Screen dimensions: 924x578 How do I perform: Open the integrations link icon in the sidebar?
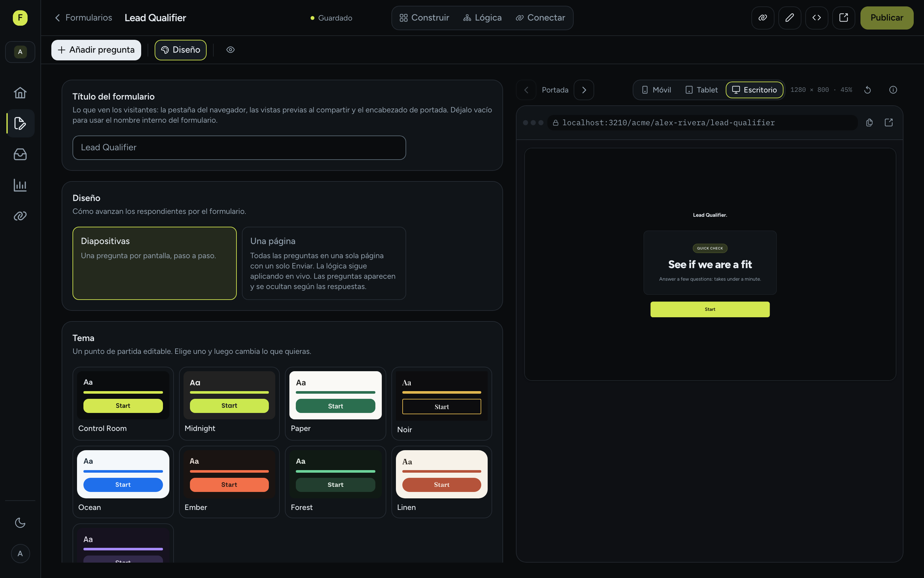[x=20, y=216]
